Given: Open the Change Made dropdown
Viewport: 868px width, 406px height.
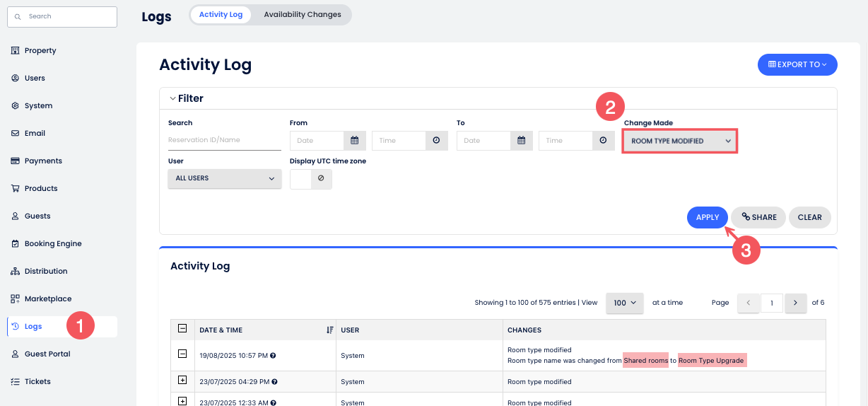Looking at the screenshot, I should 680,141.
